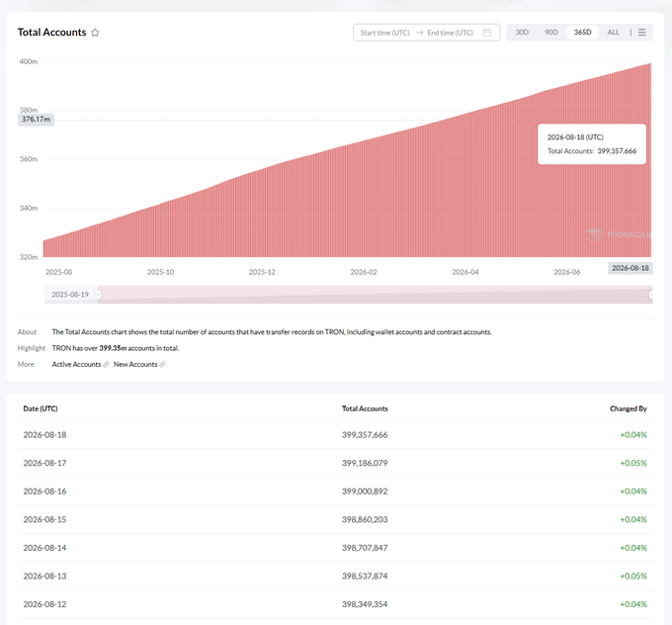This screenshot has width=672, height=625.
Task: Select the 30D time range
Action: (x=522, y=33)
